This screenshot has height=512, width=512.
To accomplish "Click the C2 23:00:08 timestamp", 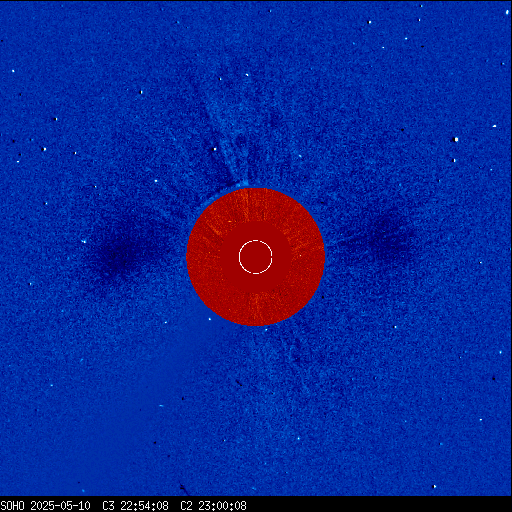I will 213,506.
